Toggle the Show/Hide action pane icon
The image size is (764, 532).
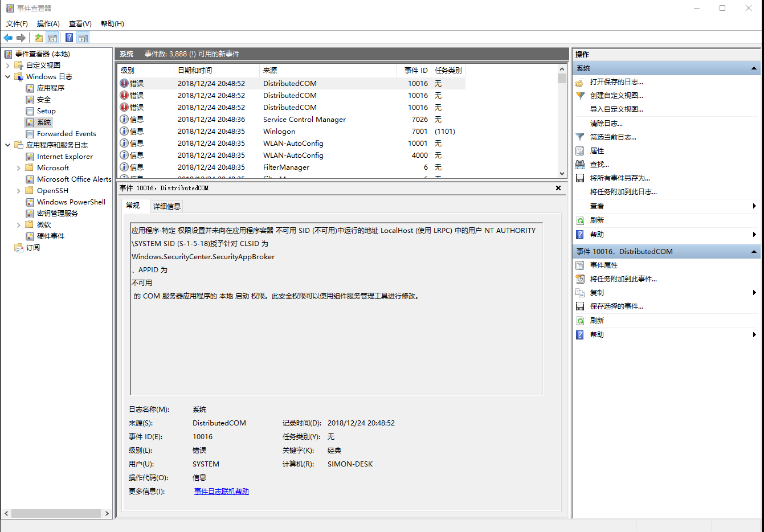coord(83,38)
